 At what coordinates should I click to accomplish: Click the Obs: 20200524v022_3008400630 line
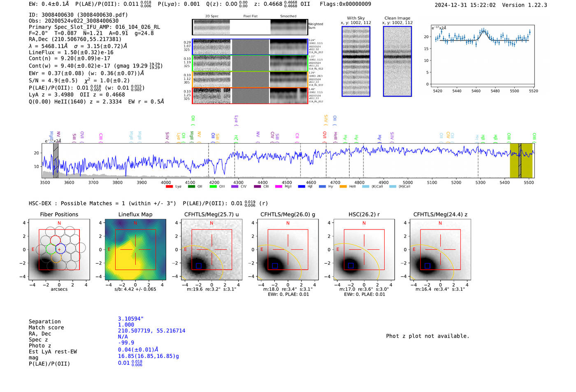(74, 21)
